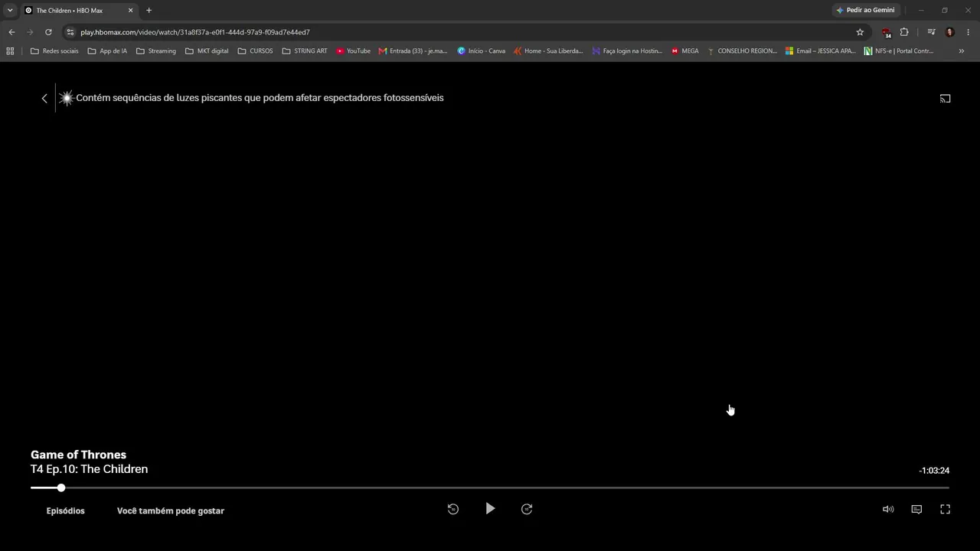The image size is (980, 551).
Task: Skip forward ten seconds in the video
Action: tap(527, 509)
